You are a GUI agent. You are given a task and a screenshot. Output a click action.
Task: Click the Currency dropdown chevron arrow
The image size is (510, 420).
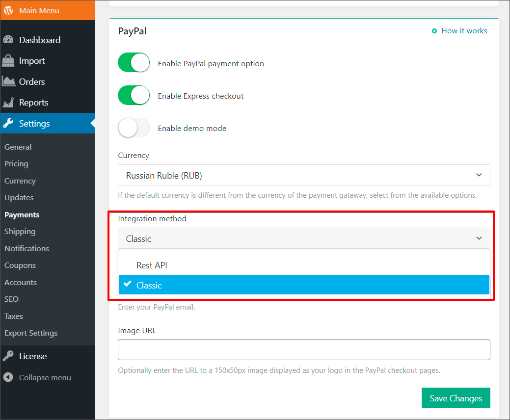click(x=479, y=175)
